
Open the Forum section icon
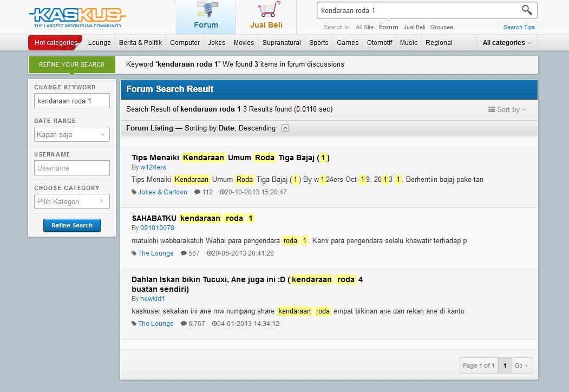click(208, 9)
